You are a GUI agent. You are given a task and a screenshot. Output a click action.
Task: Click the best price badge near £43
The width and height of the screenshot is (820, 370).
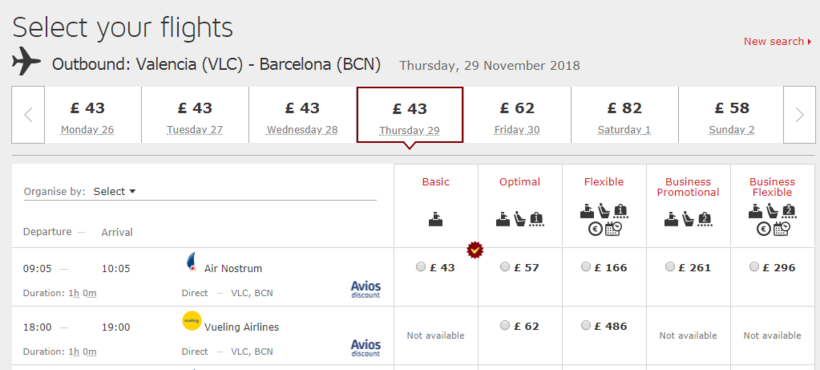click(475, 250)
